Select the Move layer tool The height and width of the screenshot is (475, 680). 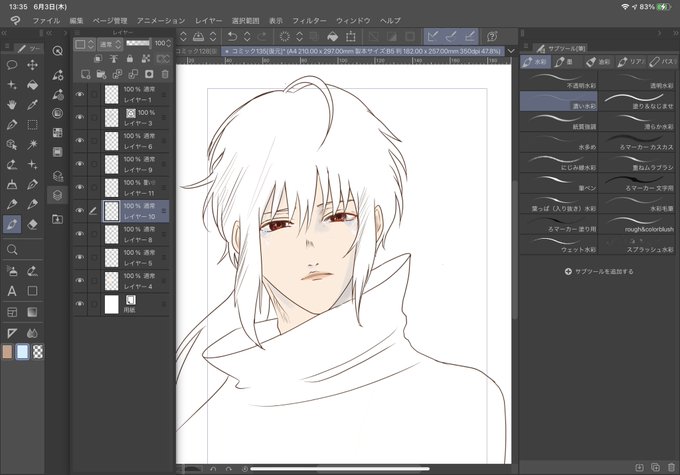click(x=33, y=65)
